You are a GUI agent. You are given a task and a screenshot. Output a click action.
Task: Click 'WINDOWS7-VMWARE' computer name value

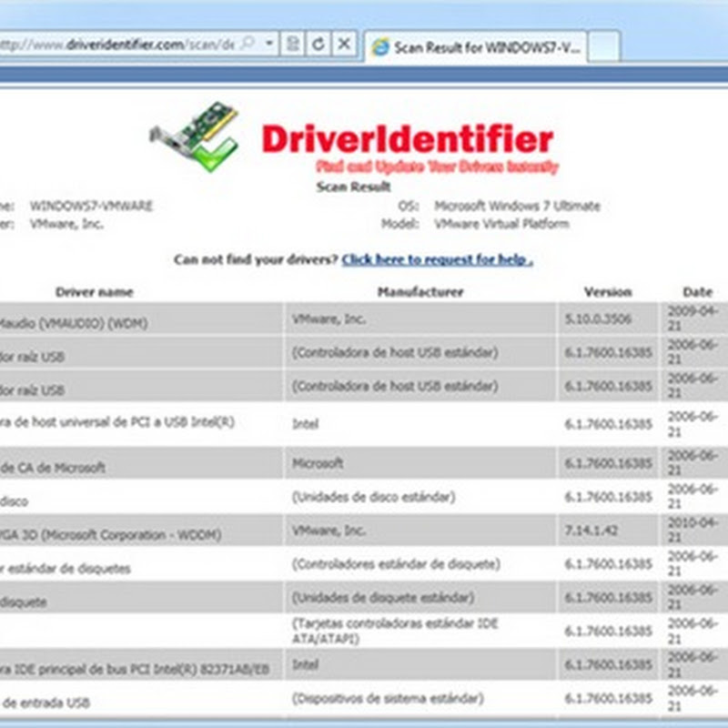pyautogui.click(x=92, y=206)
